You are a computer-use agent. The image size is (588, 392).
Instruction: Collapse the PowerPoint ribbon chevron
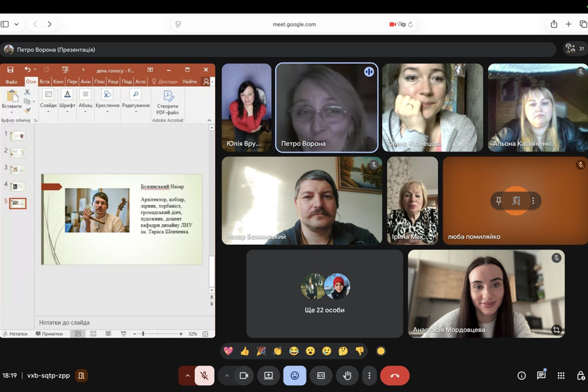209,120
